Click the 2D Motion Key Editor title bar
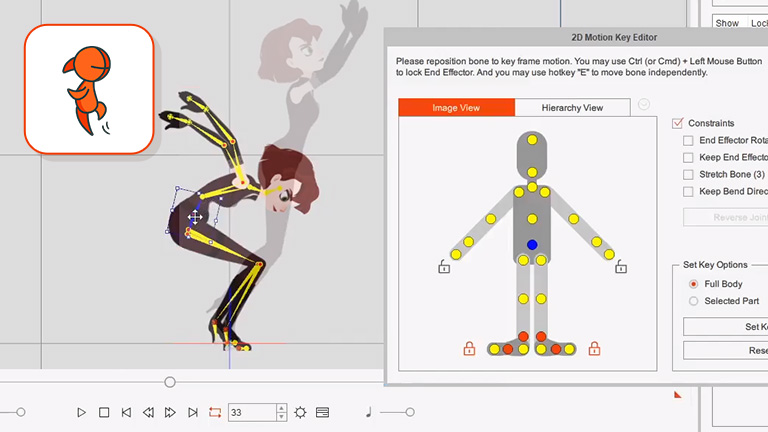 point(576,37)
